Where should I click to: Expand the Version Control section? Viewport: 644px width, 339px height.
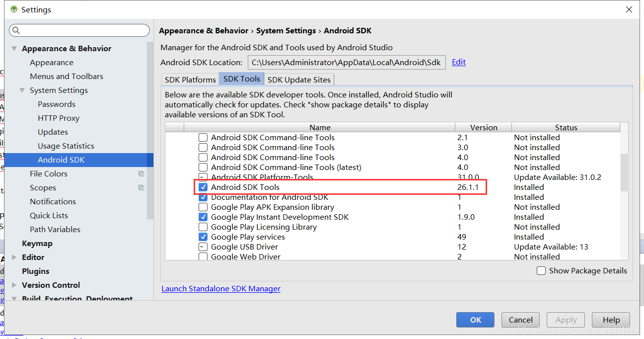click(13, 285)
